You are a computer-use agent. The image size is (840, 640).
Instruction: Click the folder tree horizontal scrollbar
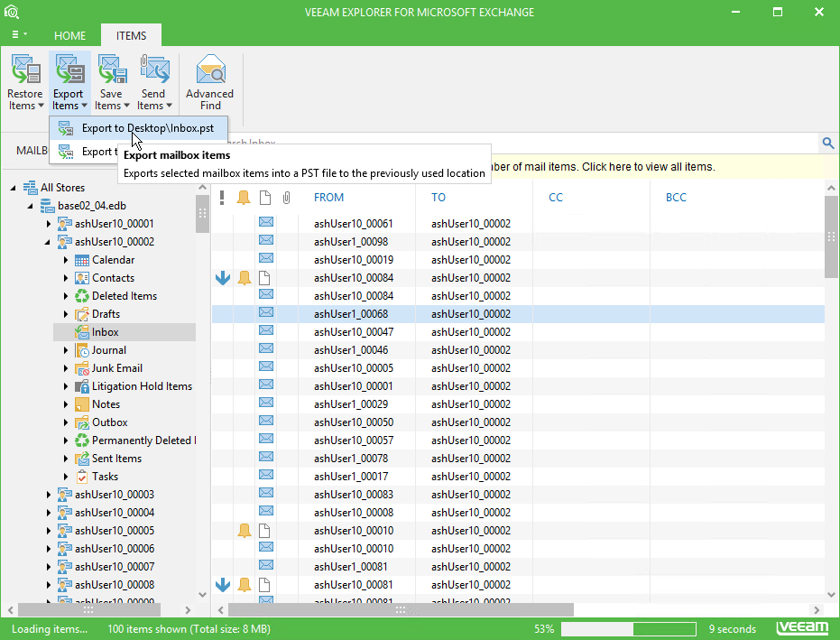point(89,610)
